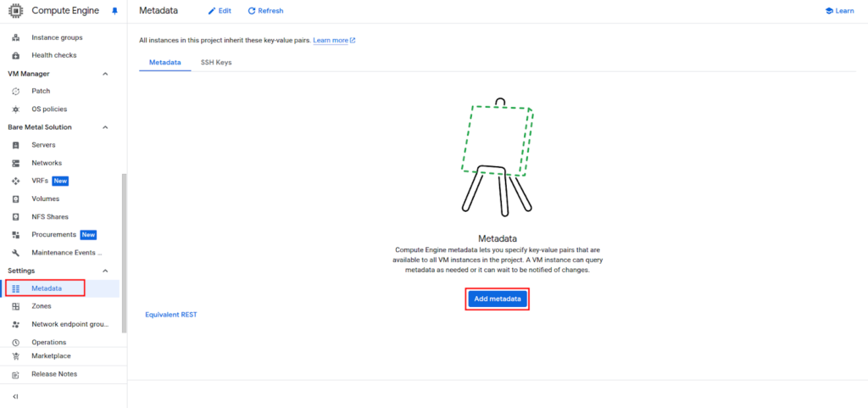
Task: Select the Zones label under Settings
Action: [x=42, y=306]
